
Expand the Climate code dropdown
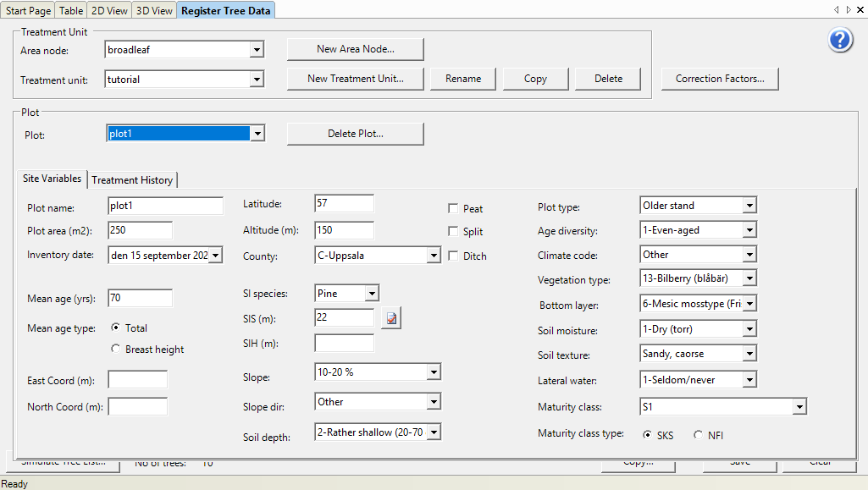749,255
